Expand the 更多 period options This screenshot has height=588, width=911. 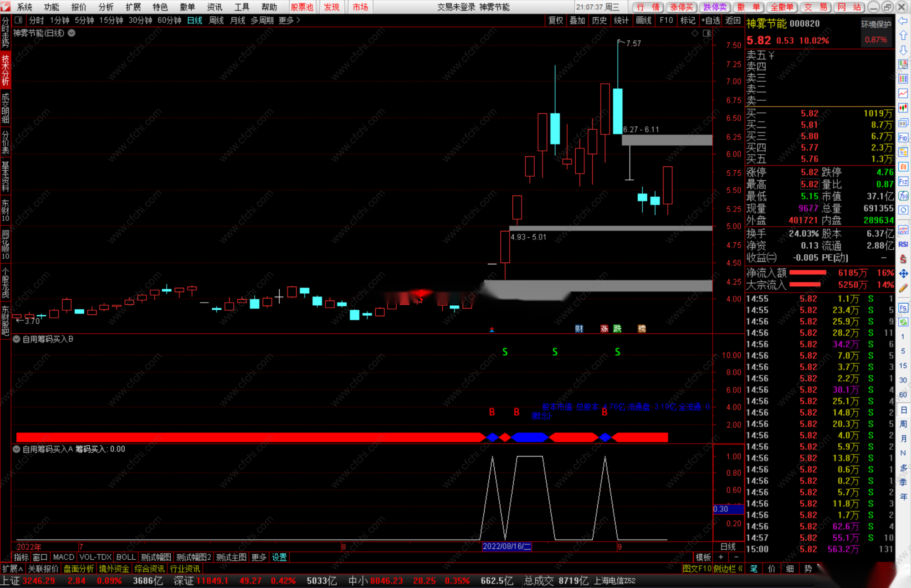289,20
